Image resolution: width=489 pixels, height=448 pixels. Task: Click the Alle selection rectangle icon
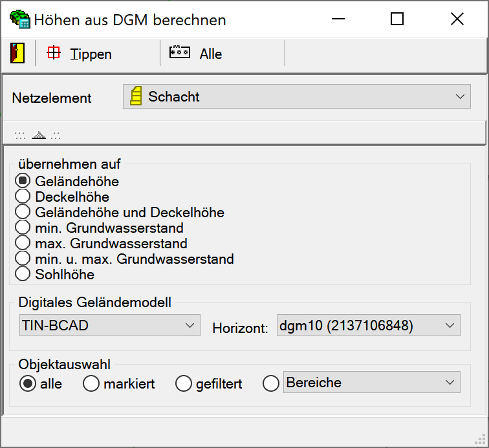(x=180, y=53)
